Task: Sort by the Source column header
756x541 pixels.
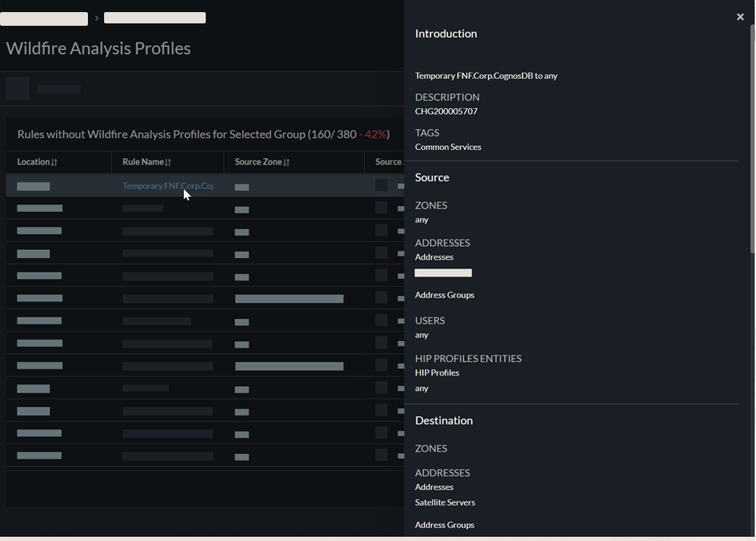Action: coord(387,161)
